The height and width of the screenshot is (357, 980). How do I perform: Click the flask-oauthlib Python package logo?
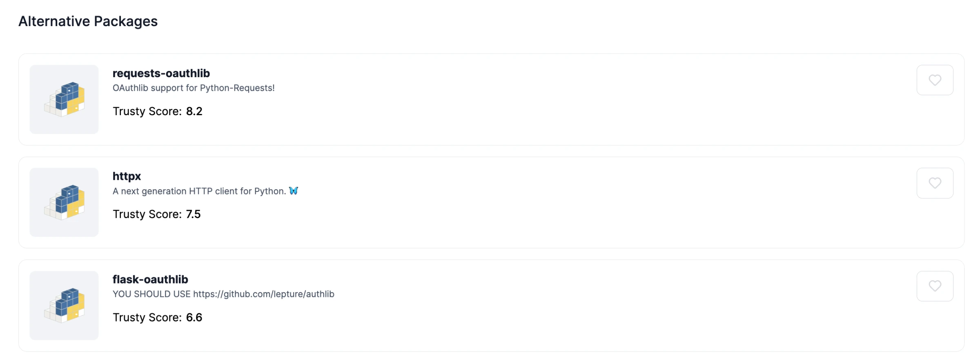click(x=64, y=306)
